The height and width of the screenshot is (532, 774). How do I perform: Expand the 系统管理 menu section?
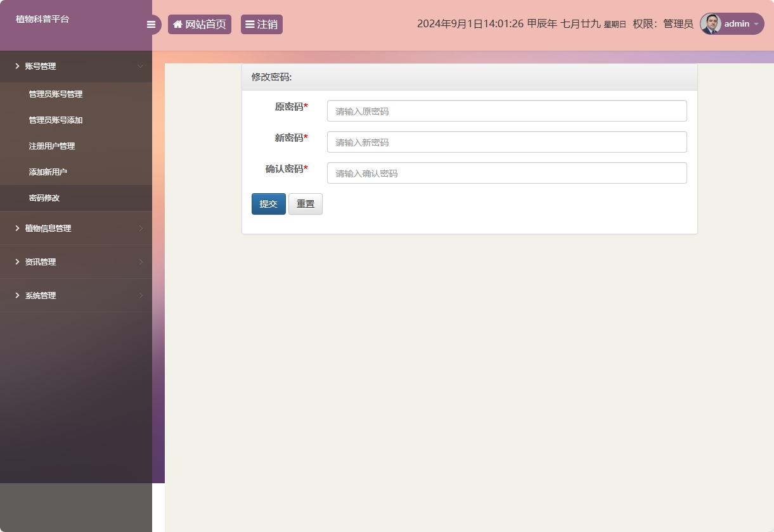tap(76, 296)
